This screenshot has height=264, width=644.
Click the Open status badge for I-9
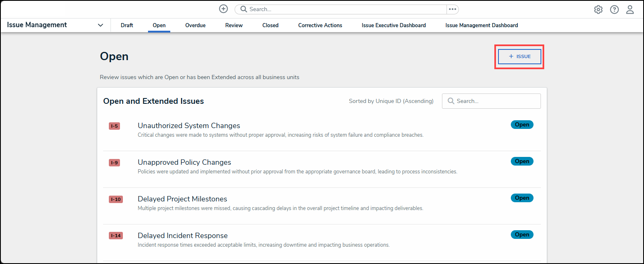pyautogui.click(x=522, y=161)
